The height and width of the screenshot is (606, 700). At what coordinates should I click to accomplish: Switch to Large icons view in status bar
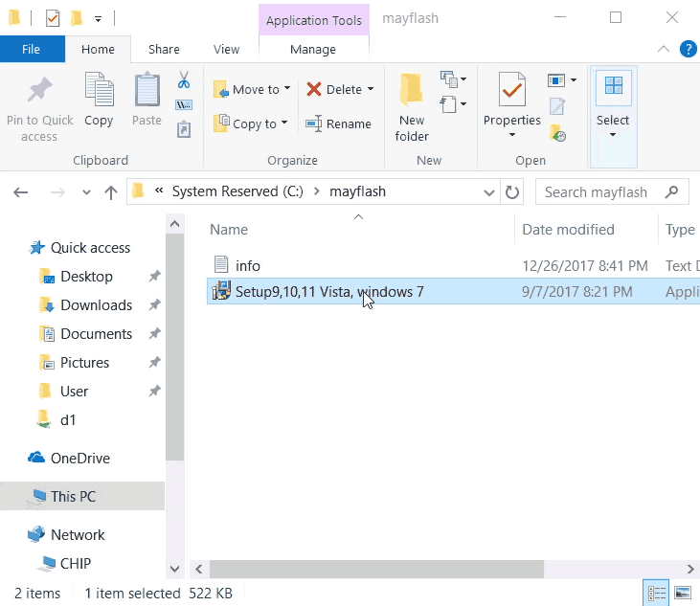(683, 593)
